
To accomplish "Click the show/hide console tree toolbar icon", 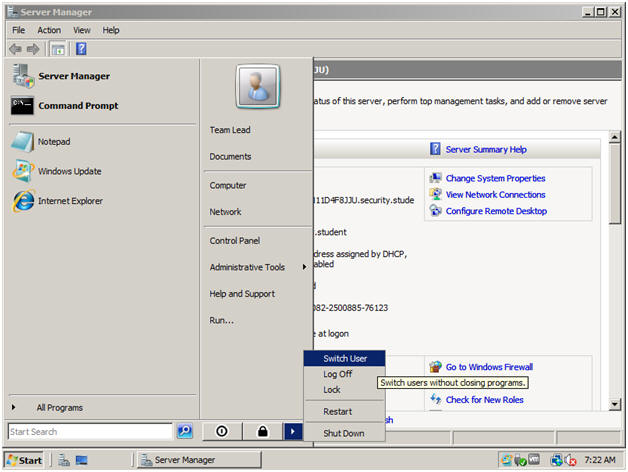I will (58, 49).
